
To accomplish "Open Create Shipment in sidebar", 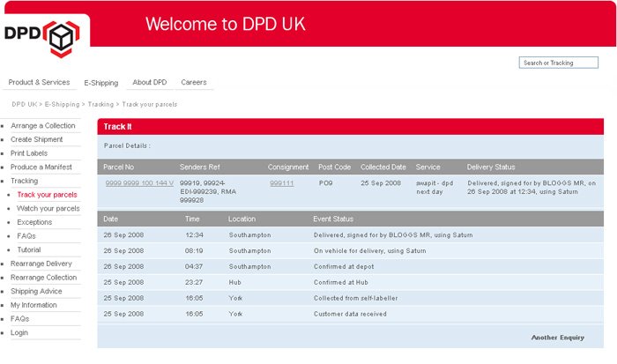I will click(x=37, y=139).
